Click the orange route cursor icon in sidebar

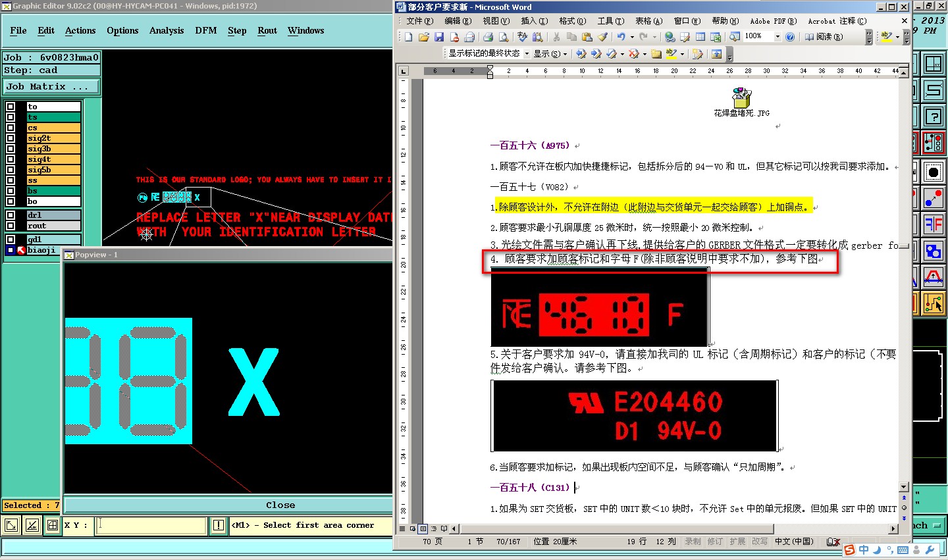[x=934, y=303]
